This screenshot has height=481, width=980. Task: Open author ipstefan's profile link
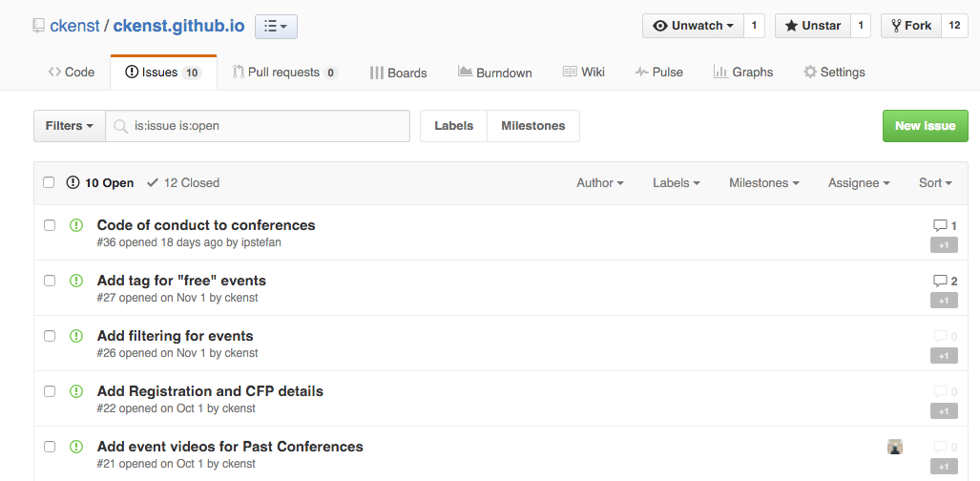[261, 242]
